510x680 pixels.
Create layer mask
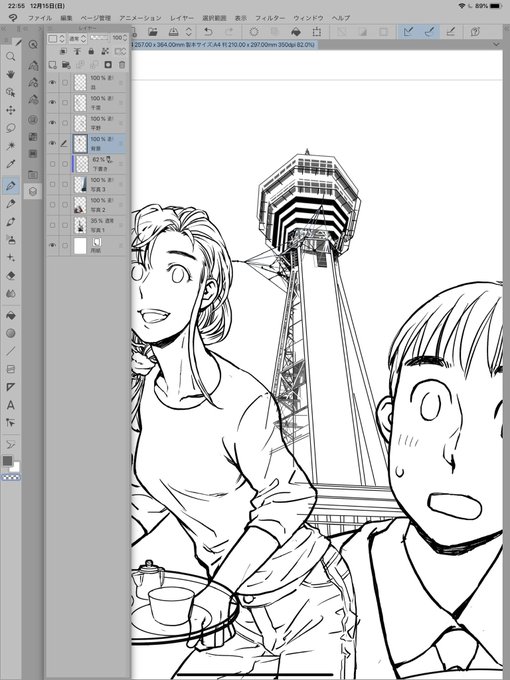(x=108, y=65)
